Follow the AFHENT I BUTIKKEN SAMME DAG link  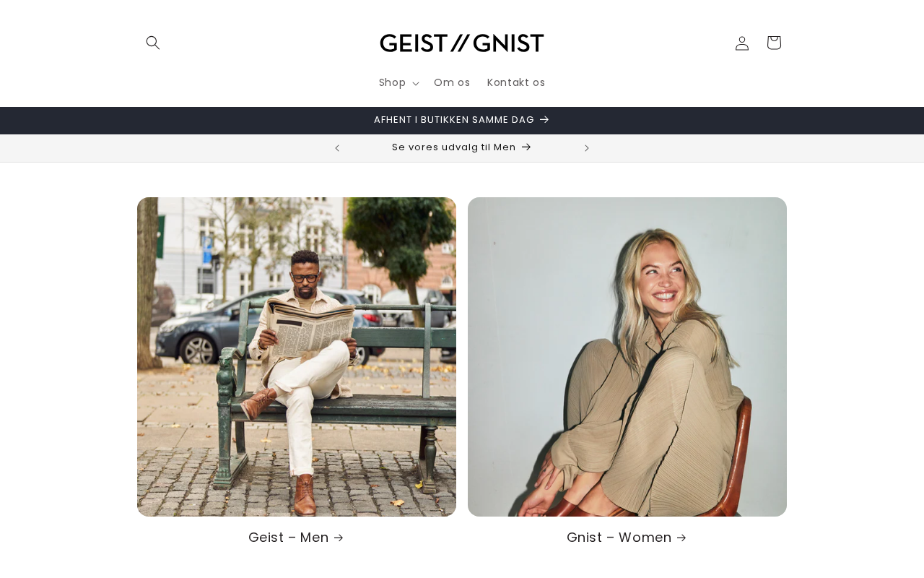point(462,120)
